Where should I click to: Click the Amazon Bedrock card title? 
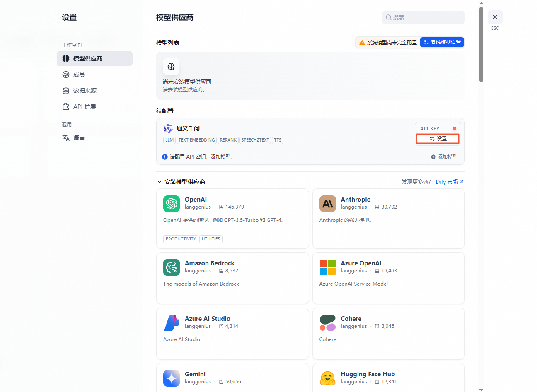click(x=210, y=263)
